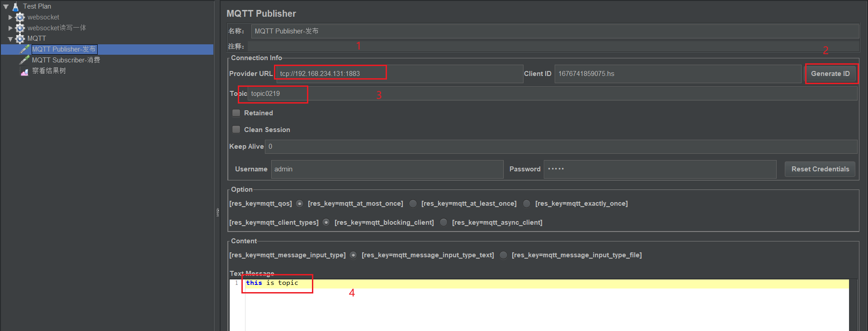Click the MQTT Publisher panel title
Viewport: 868px width, 331px height.
(x=261, y=14)
